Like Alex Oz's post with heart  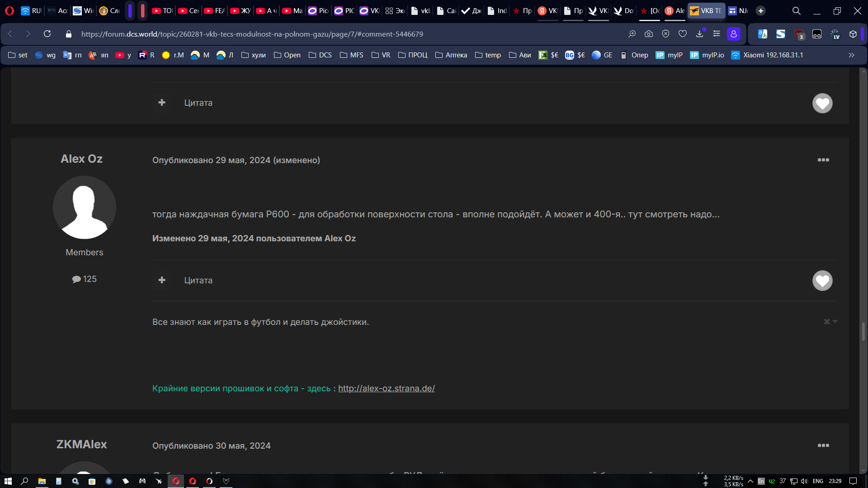(x=822, y=281)
